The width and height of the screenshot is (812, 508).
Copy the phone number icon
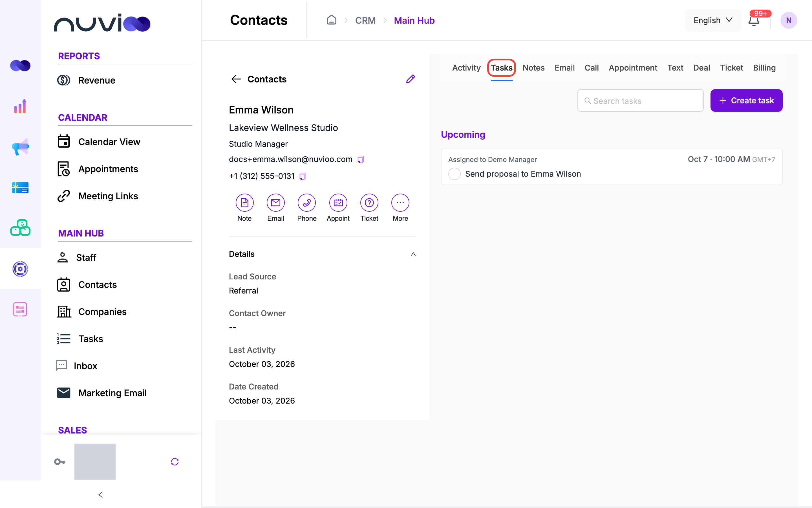pyautogui.click(x=302, y=176)
